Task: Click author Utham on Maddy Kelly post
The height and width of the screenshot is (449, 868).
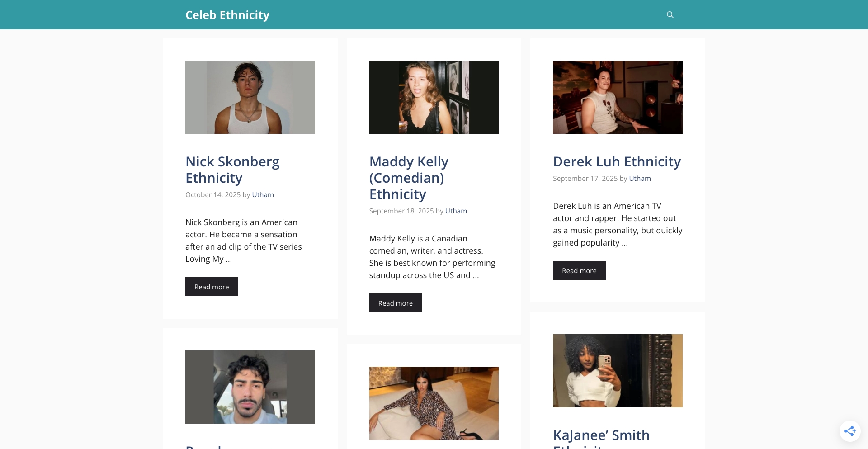Action: click(x=456, y=211)
